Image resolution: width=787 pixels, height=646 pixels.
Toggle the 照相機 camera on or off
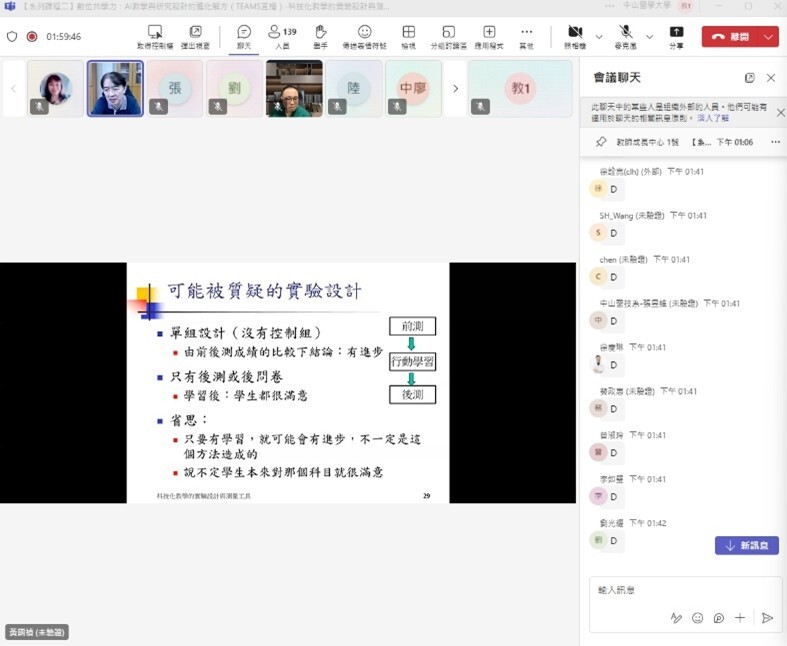(575, 36)
